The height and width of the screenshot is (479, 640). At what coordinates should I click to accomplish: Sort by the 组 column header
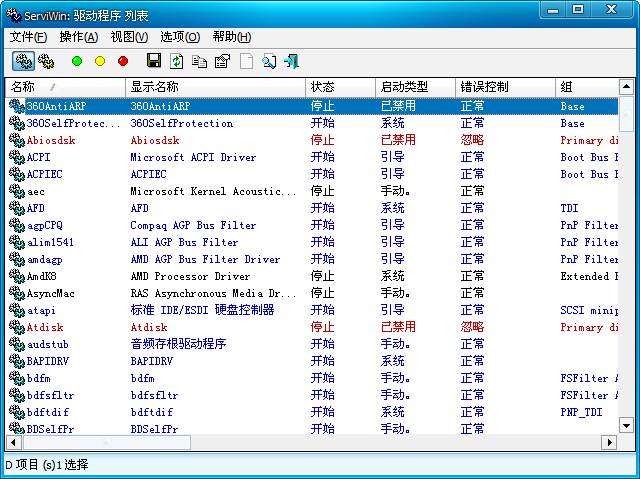click(x=587, y=87)
